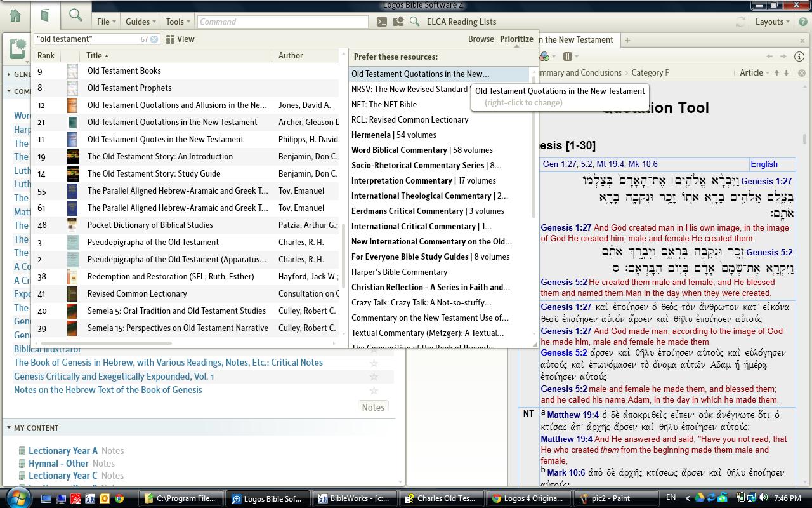Open the File menu
812x508 pixels.
pos(106,22)
